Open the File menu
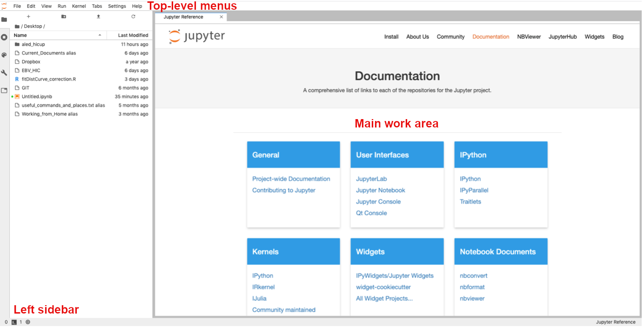The image size is (644, 328). (x=17, y=7)
